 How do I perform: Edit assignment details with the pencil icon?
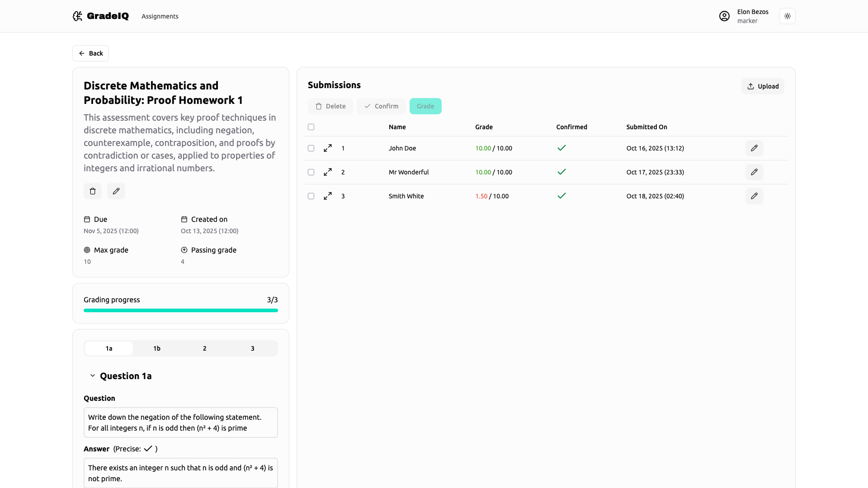[x=116, y=191]
